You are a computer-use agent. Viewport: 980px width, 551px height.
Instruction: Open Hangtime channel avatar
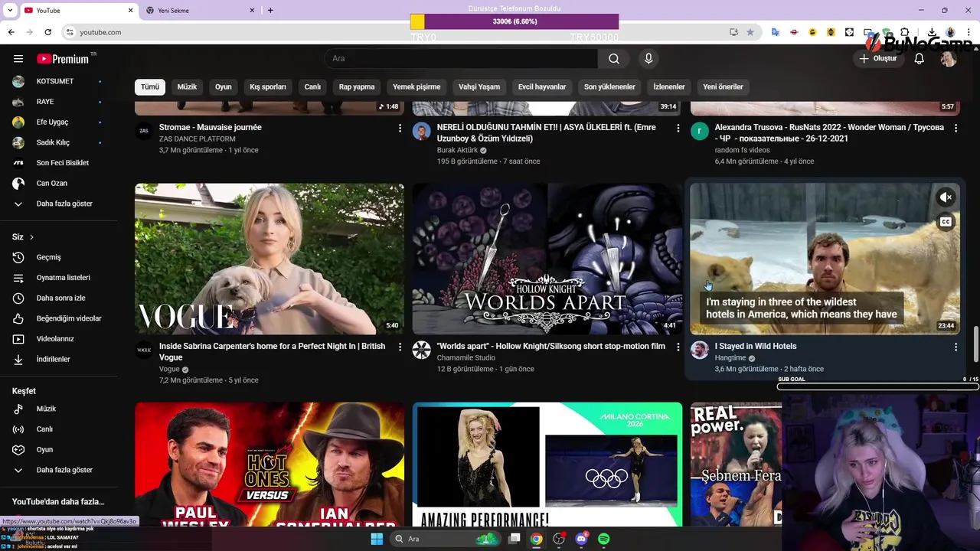click(699, 350)
